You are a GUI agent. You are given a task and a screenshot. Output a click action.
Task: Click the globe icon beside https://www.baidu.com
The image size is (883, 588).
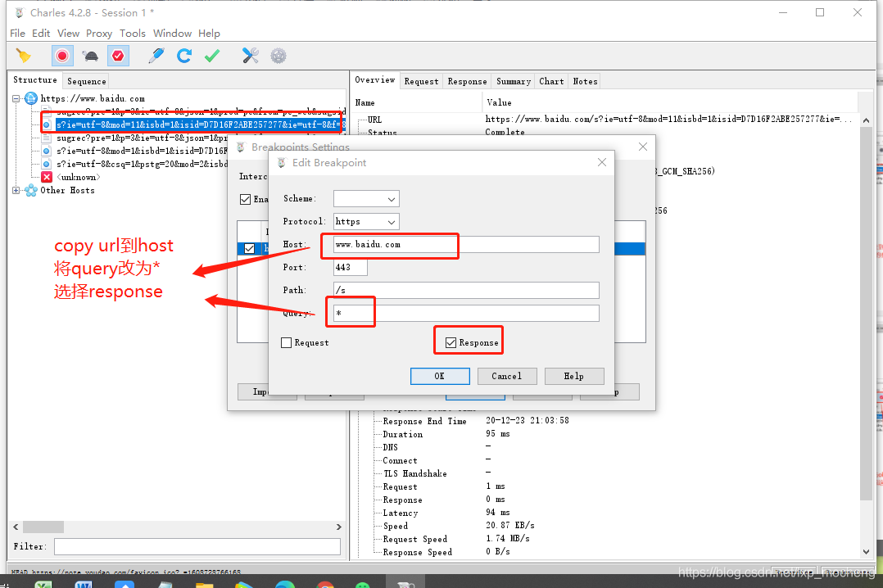pos(31,98)
